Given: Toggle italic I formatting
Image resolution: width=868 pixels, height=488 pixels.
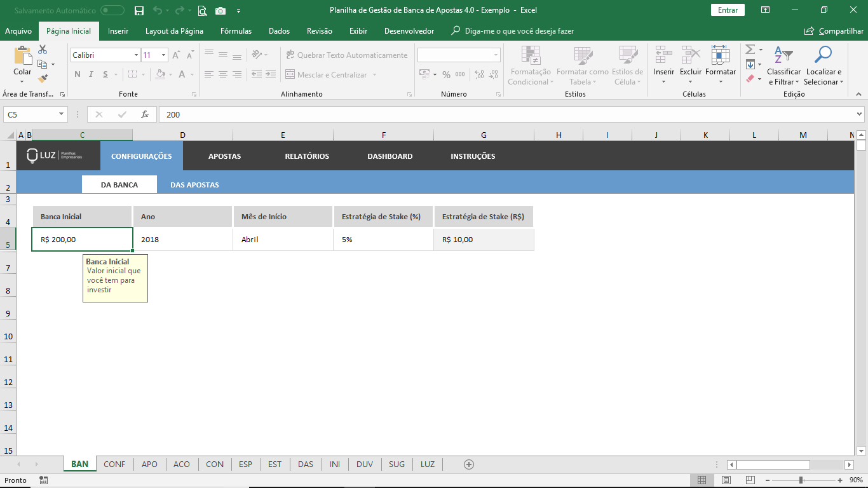Looking at the screenshot, I should [91, 74].
